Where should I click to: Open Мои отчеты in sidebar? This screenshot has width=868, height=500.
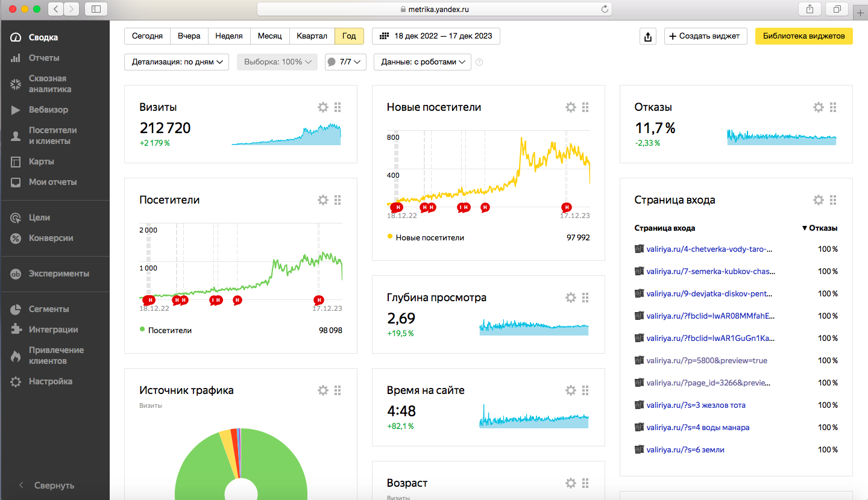pos(53,182)
